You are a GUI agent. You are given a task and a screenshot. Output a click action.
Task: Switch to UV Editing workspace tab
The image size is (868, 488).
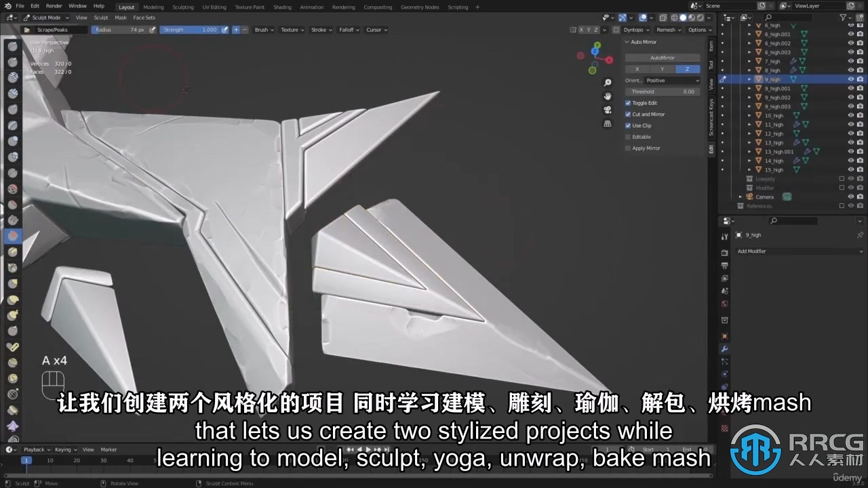point(214,7)
